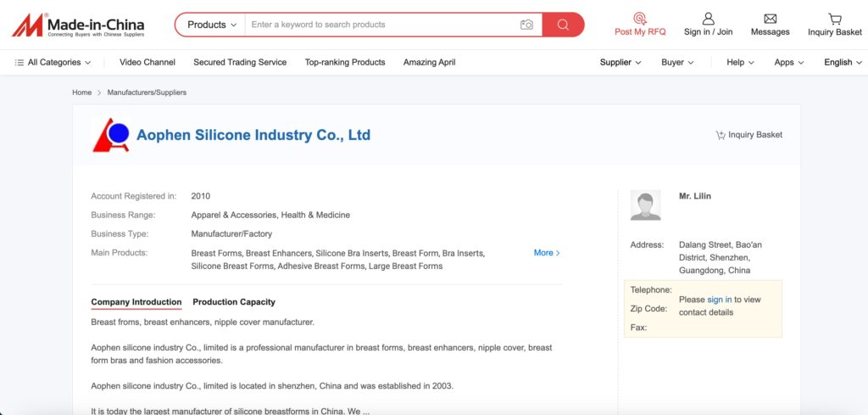Open Top-ranking Products
Screen dimensions: 868x415
click(345, 63)
